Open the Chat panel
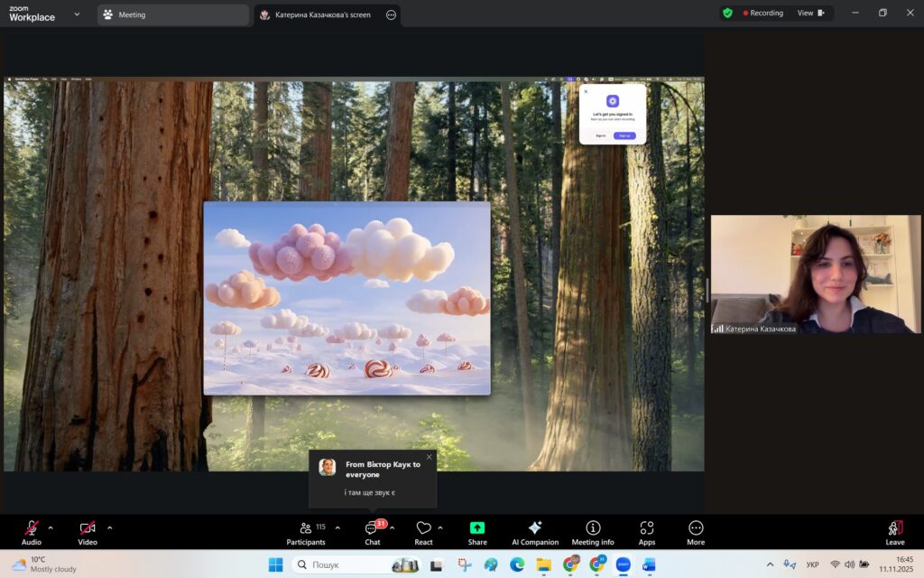The width and height of the screenshot is (924, 578). coord(372,528)
